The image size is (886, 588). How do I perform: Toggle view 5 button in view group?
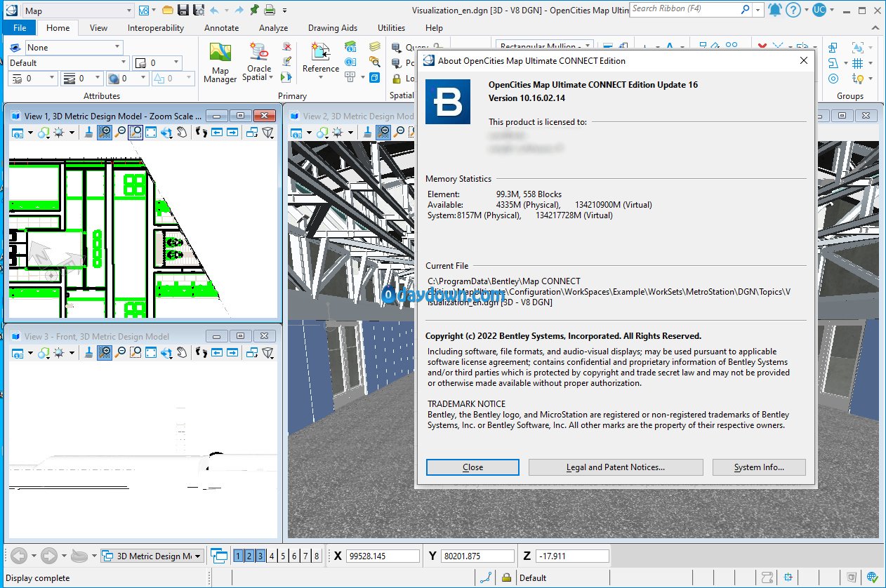pyautogui.click(x=283, y=556)
